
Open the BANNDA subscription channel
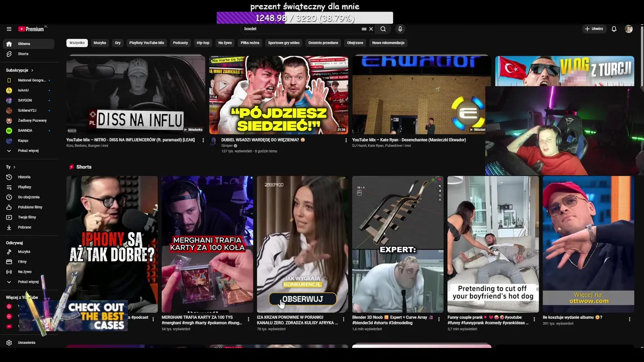(29, 130)
